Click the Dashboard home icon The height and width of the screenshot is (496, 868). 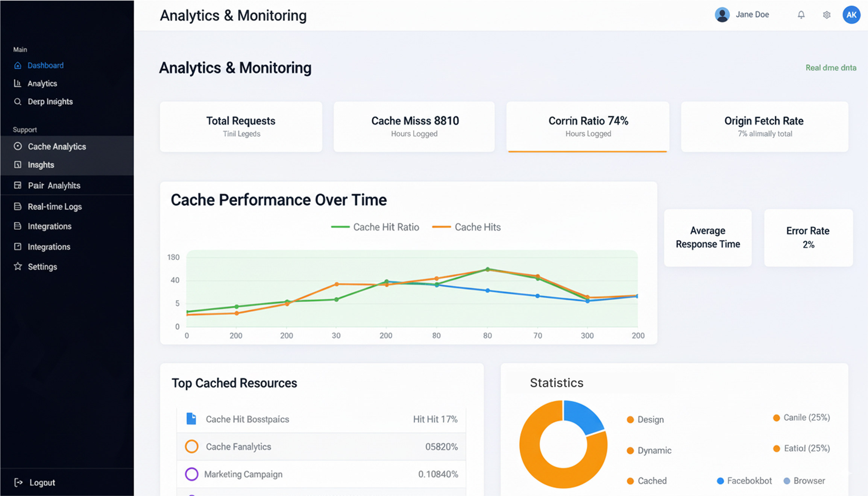[18, 65]
